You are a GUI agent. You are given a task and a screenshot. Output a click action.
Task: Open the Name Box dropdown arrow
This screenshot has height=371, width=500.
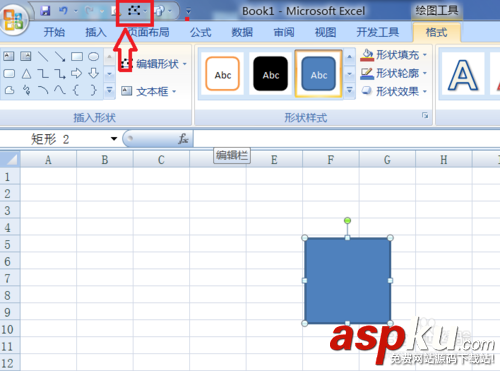(x=114, y=139)
